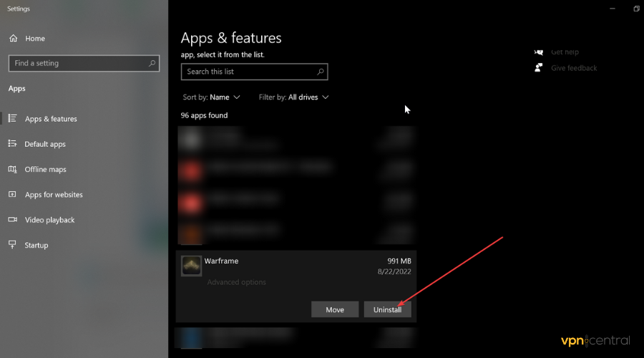Click the Default apps icon

[x=13, y=144]
